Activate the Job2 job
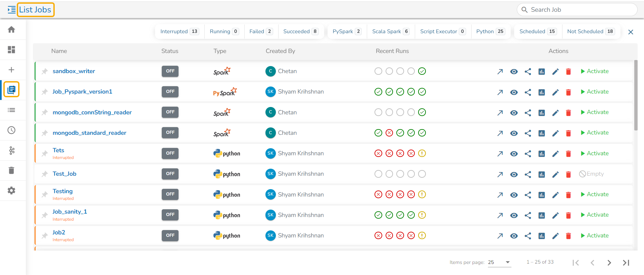644x275 pixels. (595, 235)
